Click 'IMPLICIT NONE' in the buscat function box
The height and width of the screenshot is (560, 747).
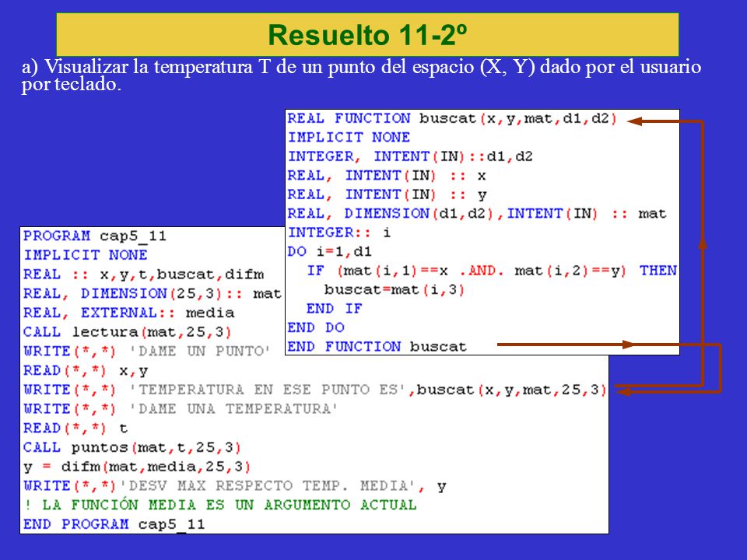(349, 137)
